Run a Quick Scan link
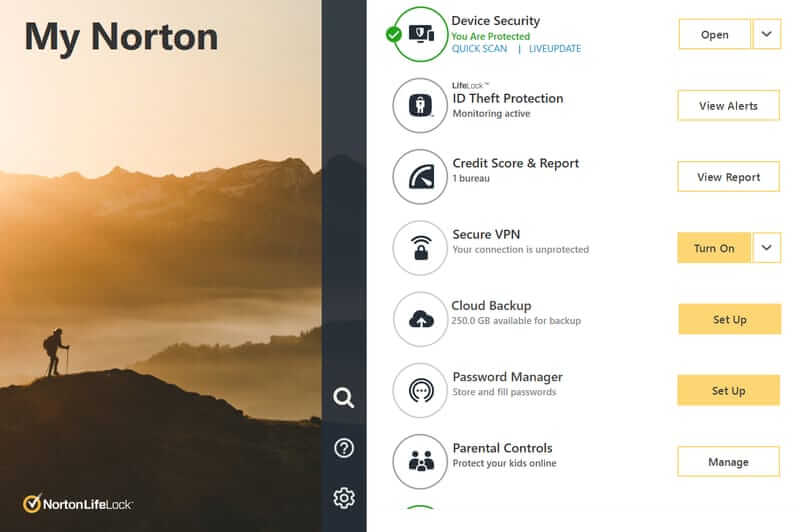 coord(480,48)
